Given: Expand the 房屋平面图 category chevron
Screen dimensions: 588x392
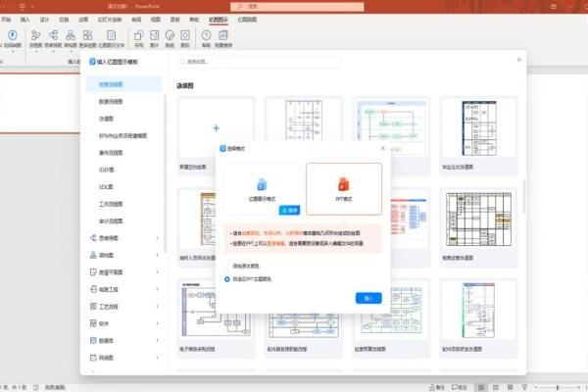Looking at the screenshot, I should 157,272.
